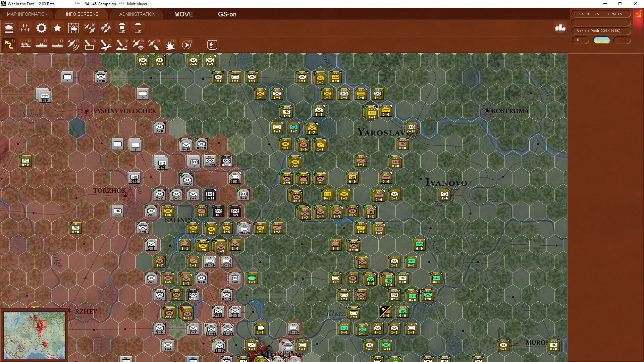
Task: Click the upload arrow box icon
Action: click(212, 45)
